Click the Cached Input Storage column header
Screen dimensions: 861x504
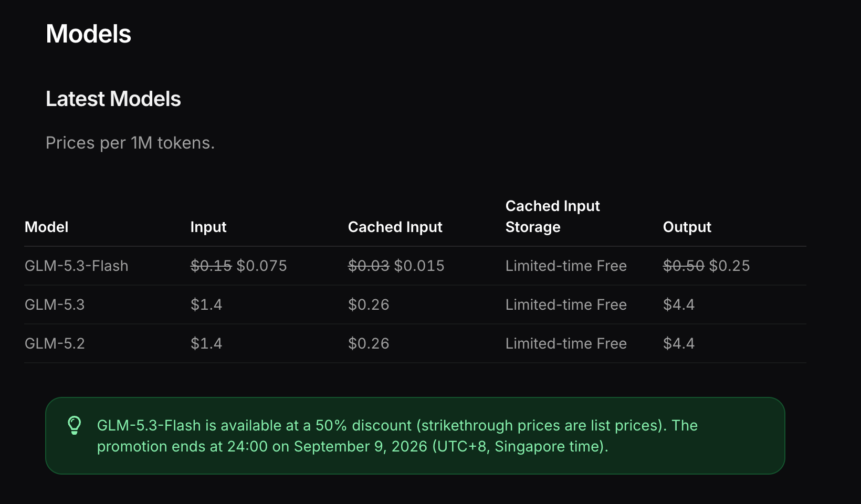(x=552, y=216)
